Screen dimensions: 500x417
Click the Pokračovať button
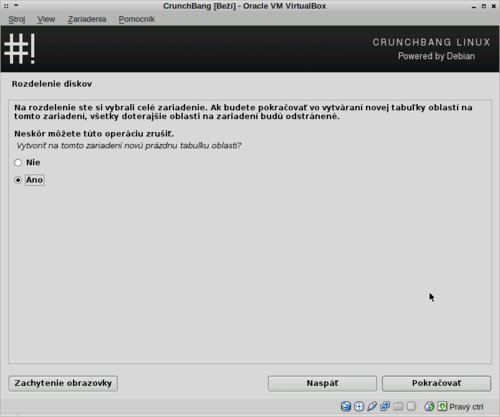(436, 383)
